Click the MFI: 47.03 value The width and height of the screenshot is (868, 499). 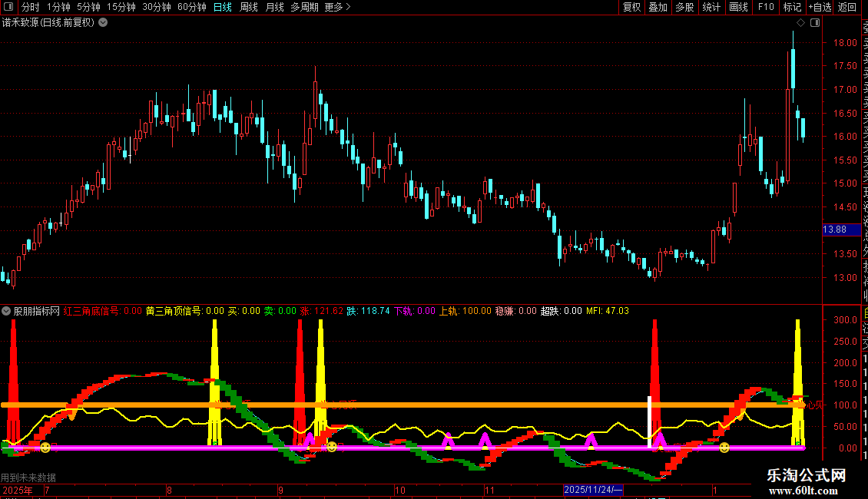tap(608, 312)
